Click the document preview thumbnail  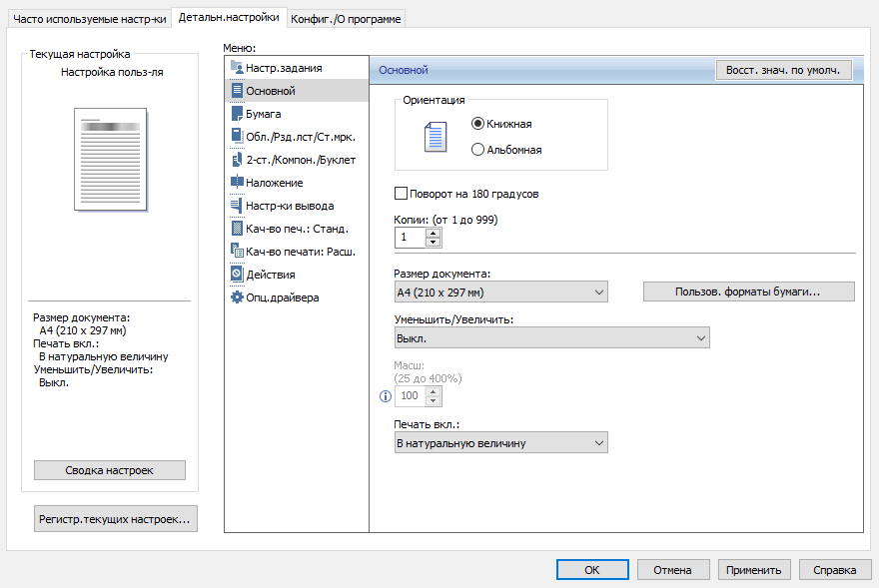[x=110, y=160]
